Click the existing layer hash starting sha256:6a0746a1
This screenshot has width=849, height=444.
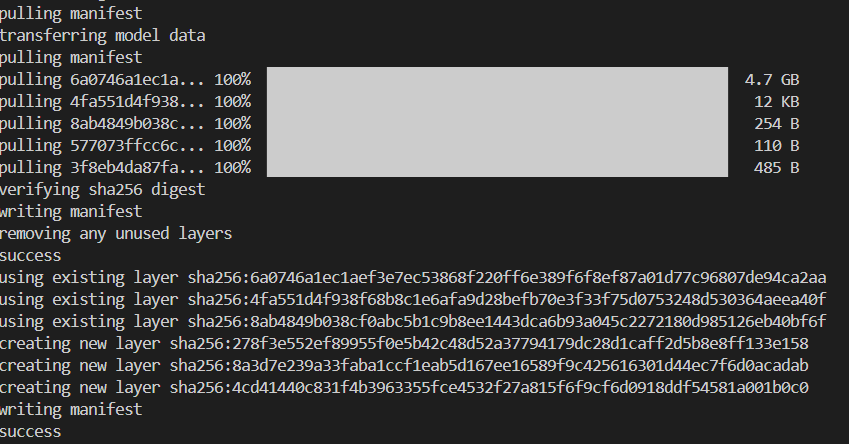point(507,277)
